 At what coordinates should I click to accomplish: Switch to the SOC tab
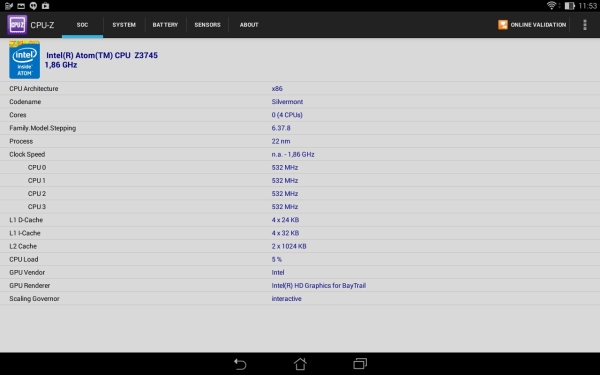tap(82, 25)
